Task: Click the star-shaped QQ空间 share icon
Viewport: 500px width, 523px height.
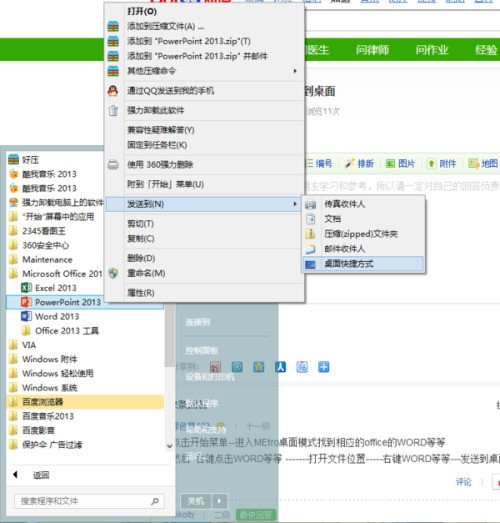Action: click(x=259, y=367)
